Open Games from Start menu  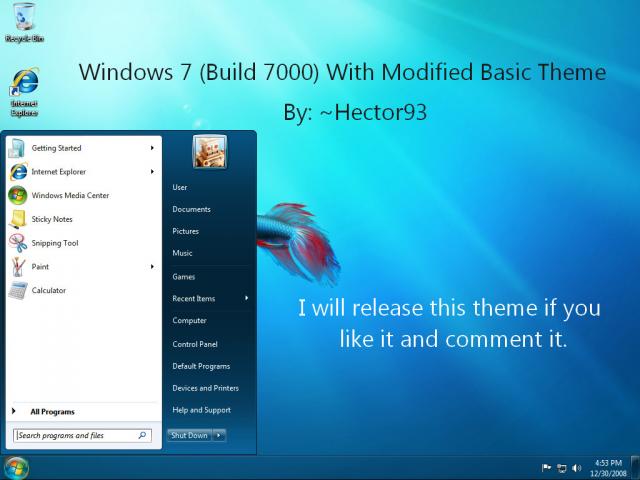[184, 277]
